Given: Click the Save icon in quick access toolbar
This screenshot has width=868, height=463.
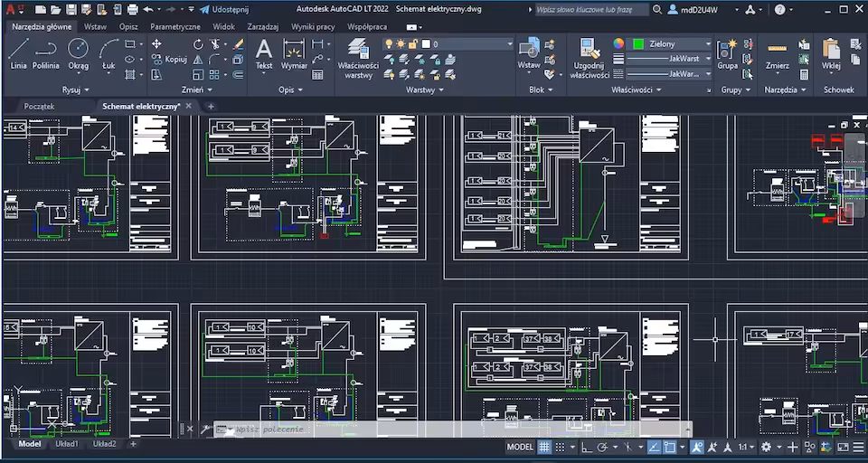Looking at the screenshot, I should 71,9.
